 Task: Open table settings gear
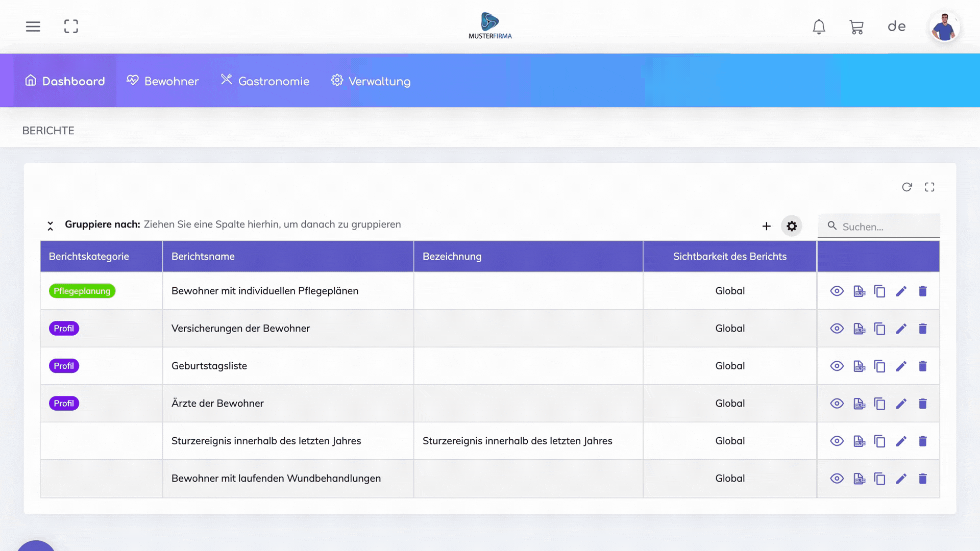(x=792, y=226)
